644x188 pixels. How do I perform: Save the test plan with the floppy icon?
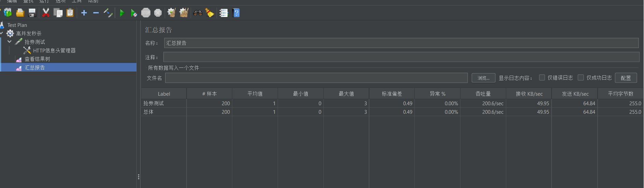pyautogui.click(x=32, y=13)
